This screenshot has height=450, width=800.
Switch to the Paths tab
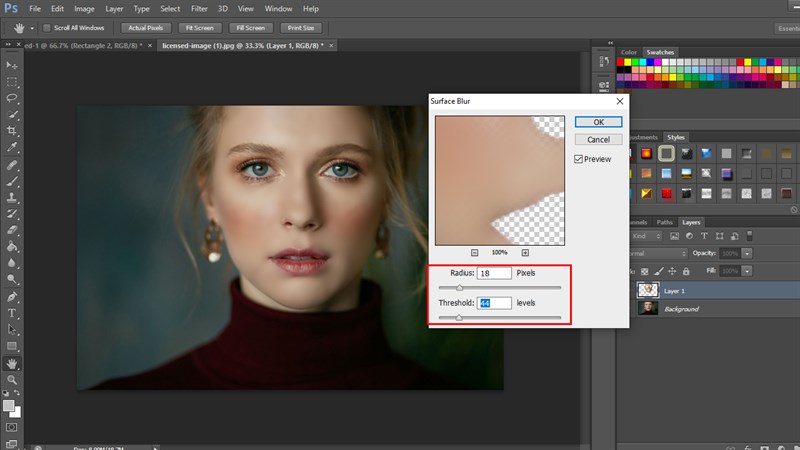click(x=664, y=222)
